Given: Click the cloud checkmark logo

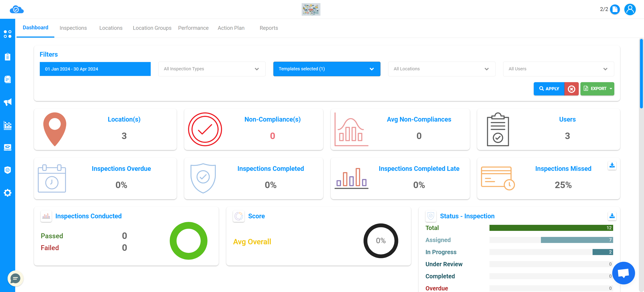Looking at the screenshot, I should tap(17, 9).
